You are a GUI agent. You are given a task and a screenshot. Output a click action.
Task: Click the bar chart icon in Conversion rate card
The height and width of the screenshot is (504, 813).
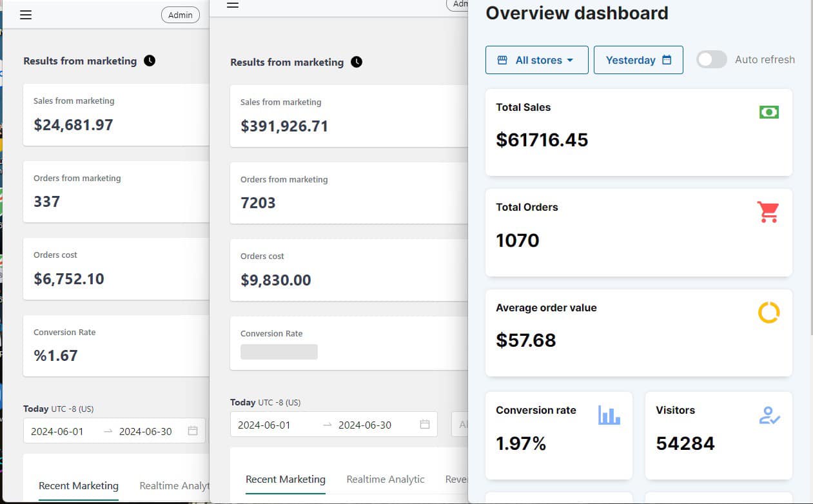click(609, 415)
